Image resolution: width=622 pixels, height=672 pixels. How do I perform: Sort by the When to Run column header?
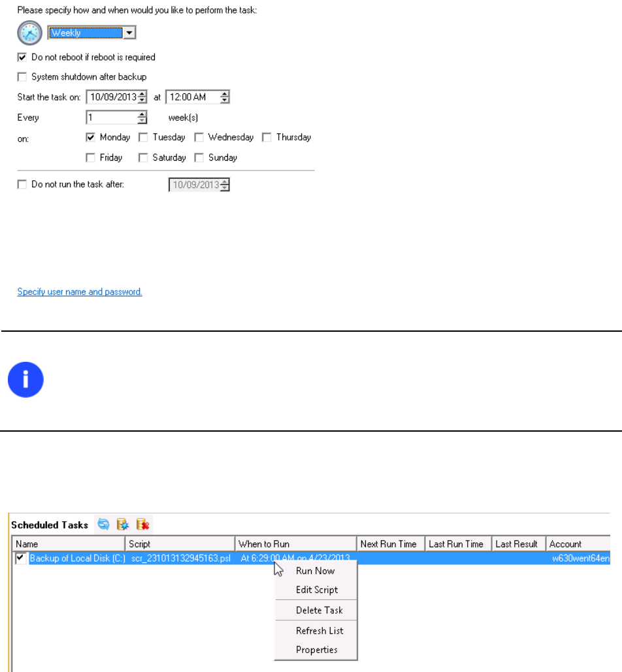click(296, 544)
